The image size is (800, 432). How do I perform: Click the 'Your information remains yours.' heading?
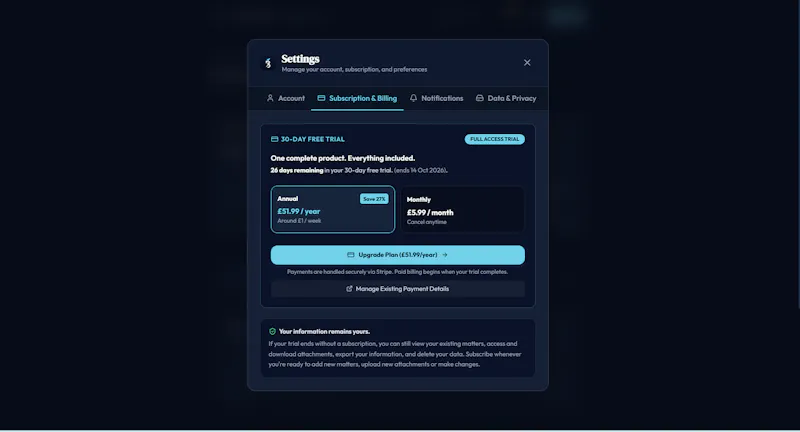point(324,332)
